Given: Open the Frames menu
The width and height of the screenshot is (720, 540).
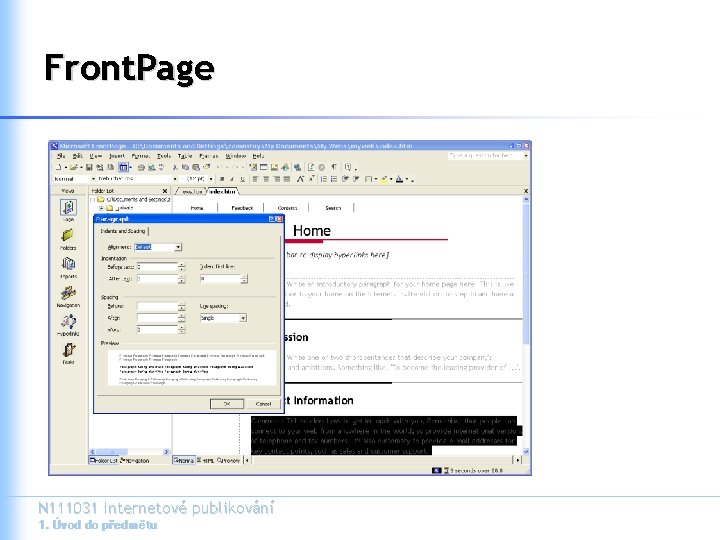Looking at the screenshot, I should tap(208, 156).
